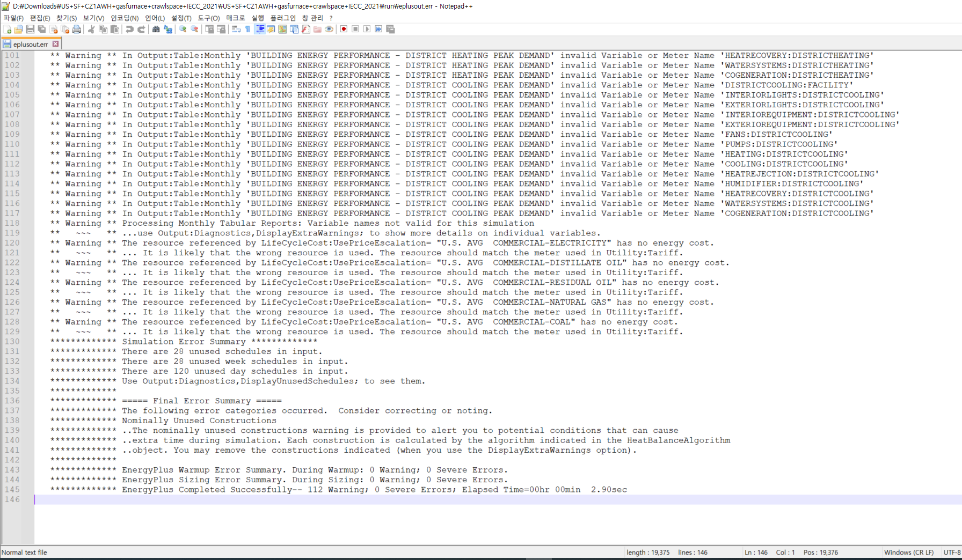Open the 파일(F) menu
Image resolution: width=962 pixels, height=560 pixels.
click(13, 18)
